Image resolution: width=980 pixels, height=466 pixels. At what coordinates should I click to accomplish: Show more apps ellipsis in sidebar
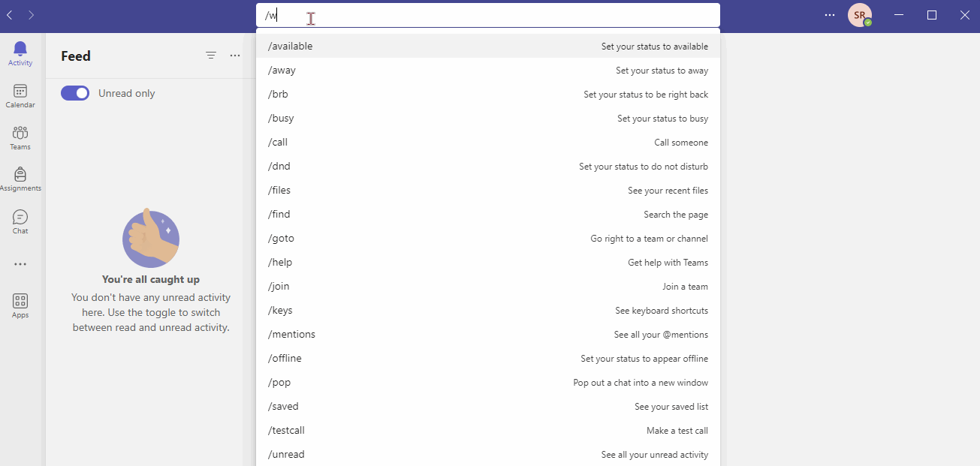pos(20,264)
